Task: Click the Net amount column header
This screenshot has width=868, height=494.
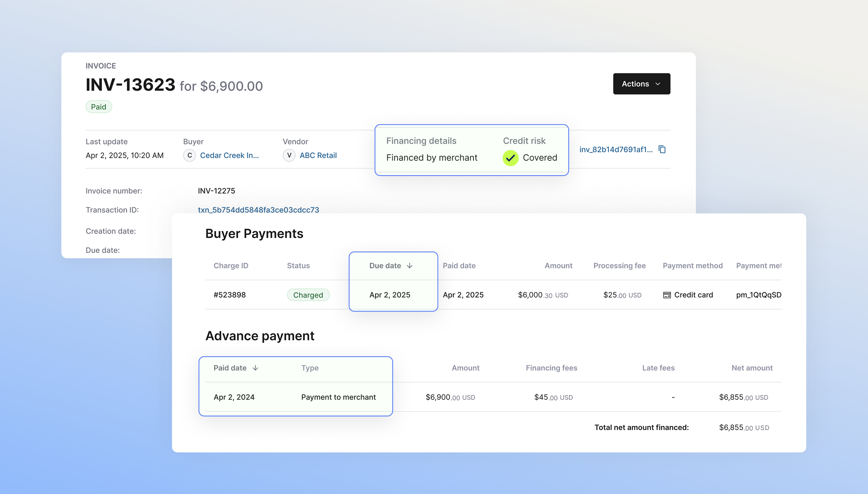Action: pyautogui.click(x=752, y=368)
